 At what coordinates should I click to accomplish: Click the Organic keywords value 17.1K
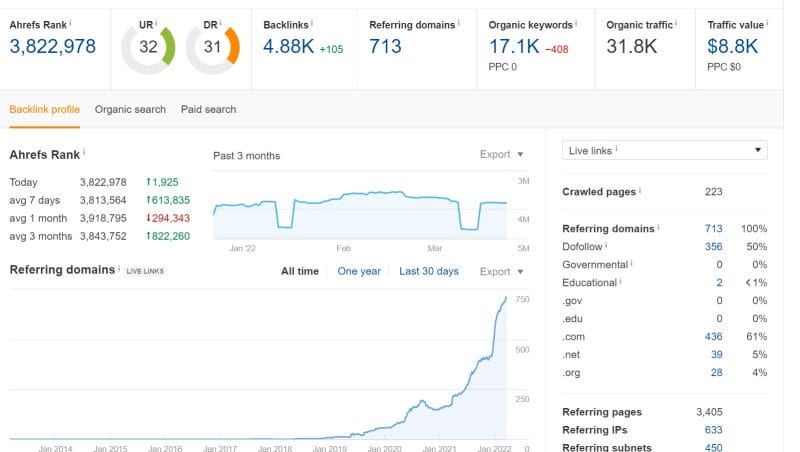click(514, 46)
